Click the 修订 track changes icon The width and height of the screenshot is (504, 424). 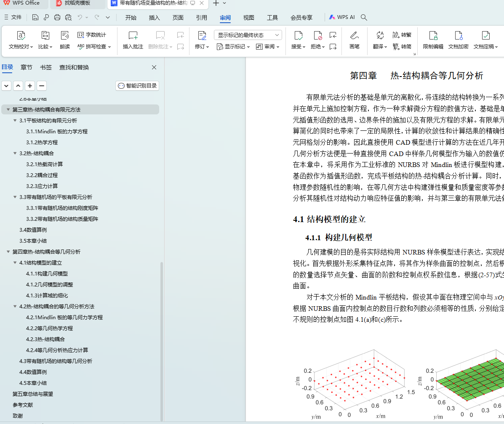pyautogui.click(x=202, y=35)
